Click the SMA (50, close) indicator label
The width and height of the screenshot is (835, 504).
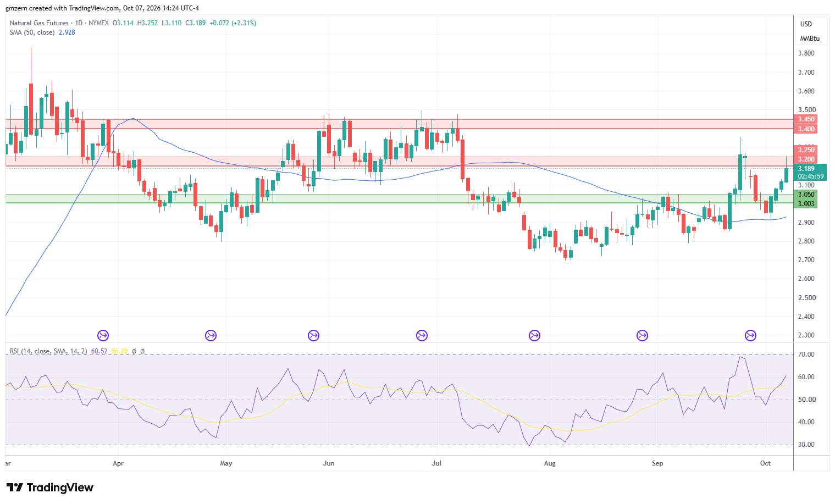tap(32, 32)
